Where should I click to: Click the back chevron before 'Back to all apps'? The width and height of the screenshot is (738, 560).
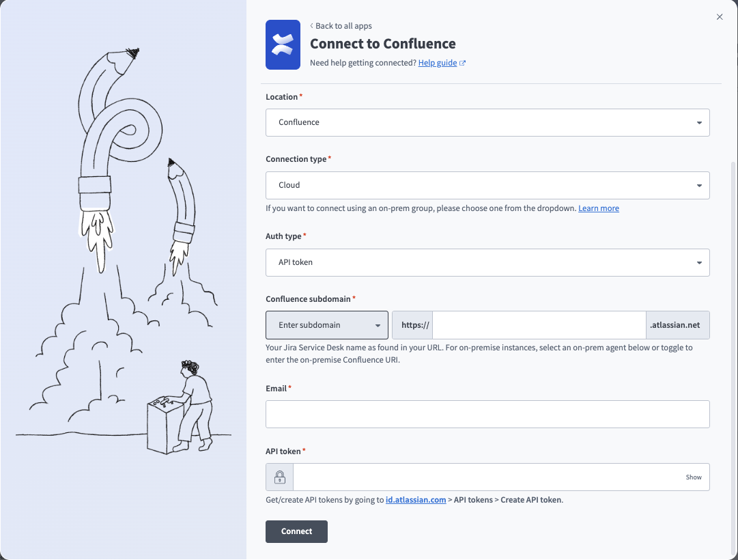tap(312, 26)
